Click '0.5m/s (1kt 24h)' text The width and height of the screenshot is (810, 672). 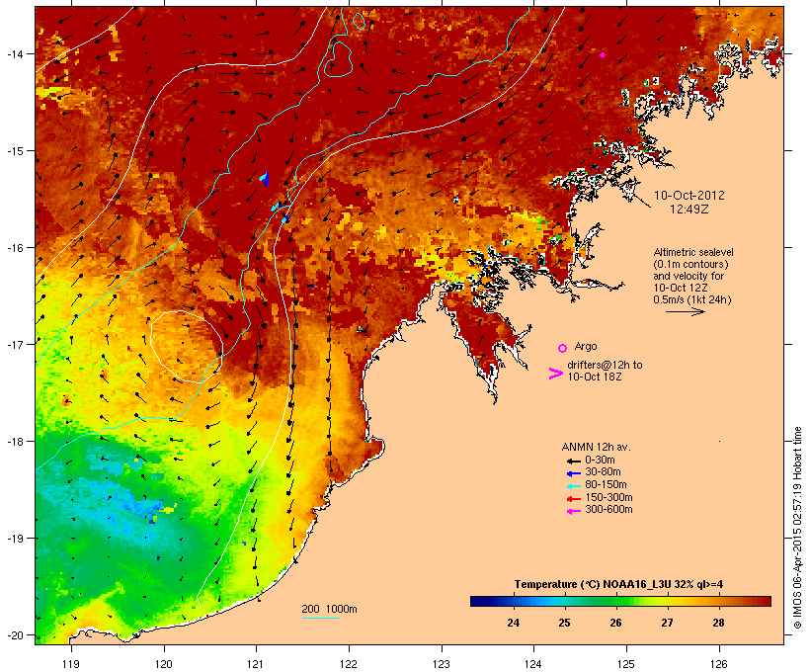point(692,299)
